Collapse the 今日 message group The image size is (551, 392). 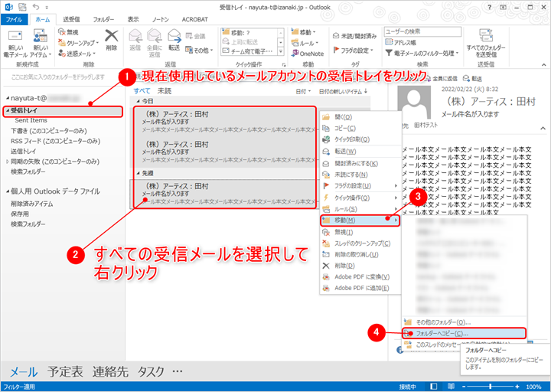click(138, 101)
